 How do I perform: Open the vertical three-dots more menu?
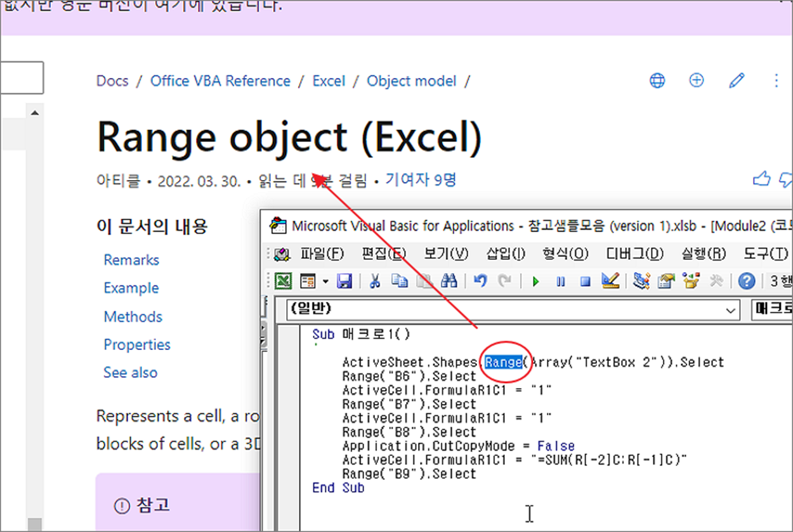click(x=777, y=81)
